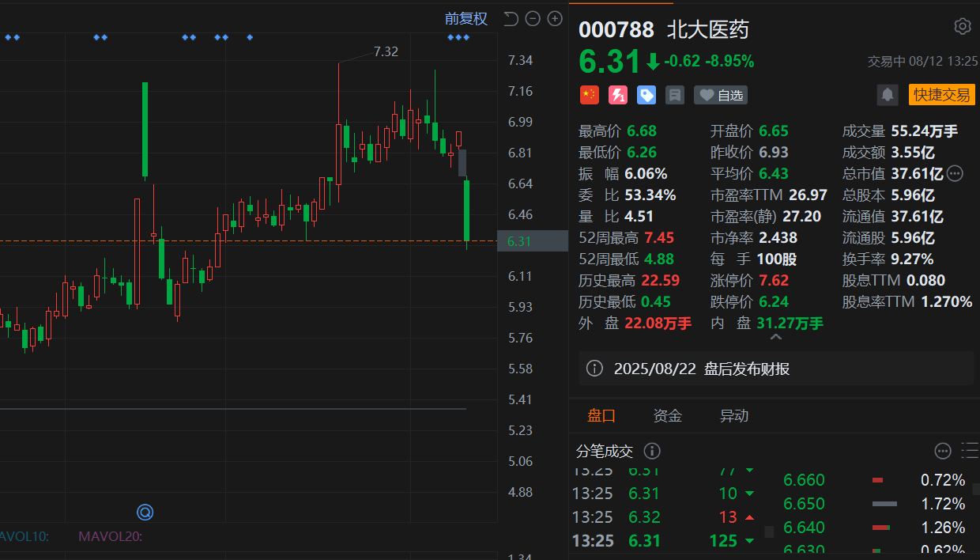This screenshot has width=980, height=560.
Task: Click the 北大医药 stock name
Action: pyautogui.click(x=708, y=29)
